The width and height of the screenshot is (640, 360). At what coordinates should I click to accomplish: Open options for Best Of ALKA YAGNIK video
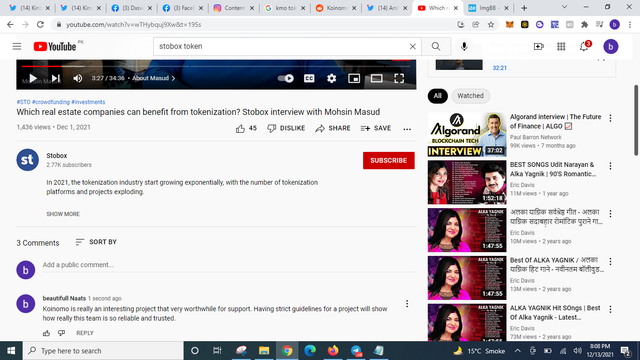(x=611, y=262)
